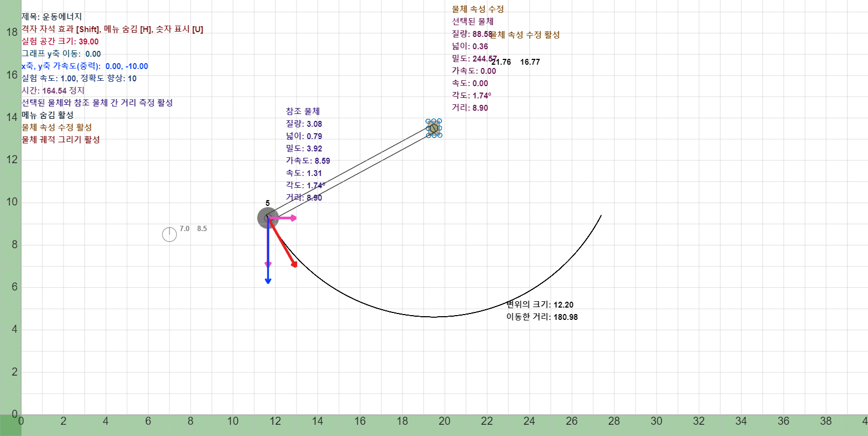Click selected object '질량: 88.58' value
868x436 pixels.
point(472,34)
